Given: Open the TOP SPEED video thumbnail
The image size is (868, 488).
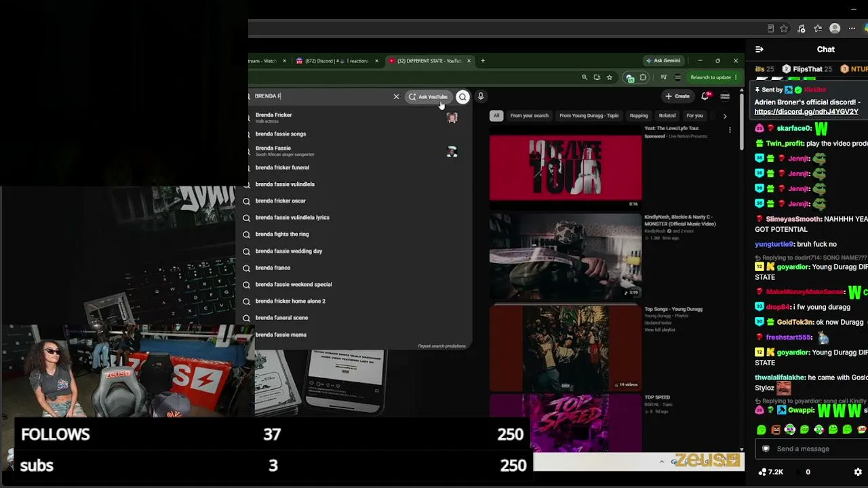Looking at the screenshot, I should (565, 423).
